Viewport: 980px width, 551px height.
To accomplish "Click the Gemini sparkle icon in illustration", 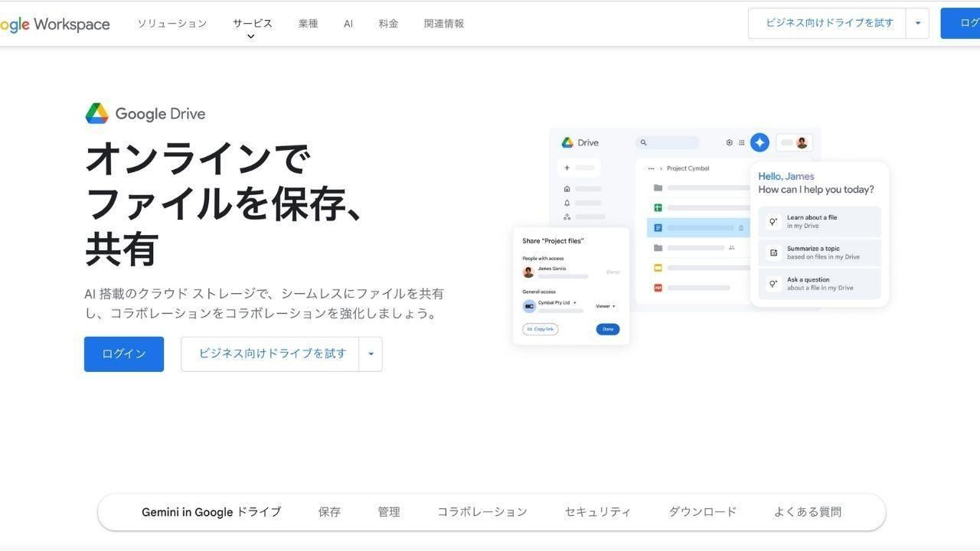I will [759, 142].
